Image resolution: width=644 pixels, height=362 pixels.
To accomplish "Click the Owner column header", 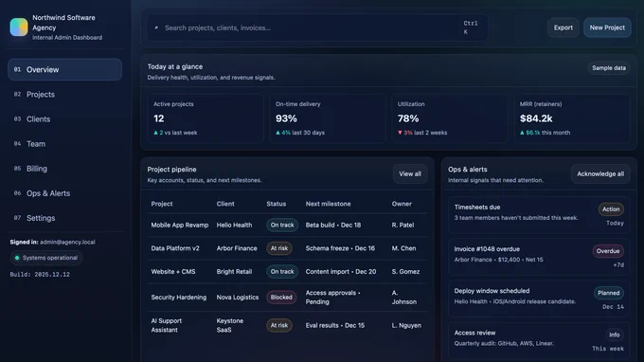I will point(402,204).
